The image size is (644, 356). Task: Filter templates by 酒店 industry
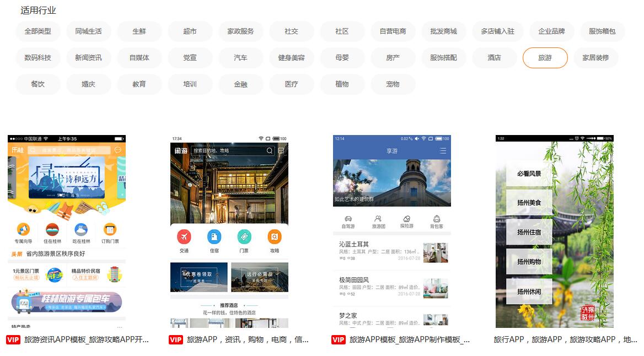pyautogui.click(x=494, y=58)
